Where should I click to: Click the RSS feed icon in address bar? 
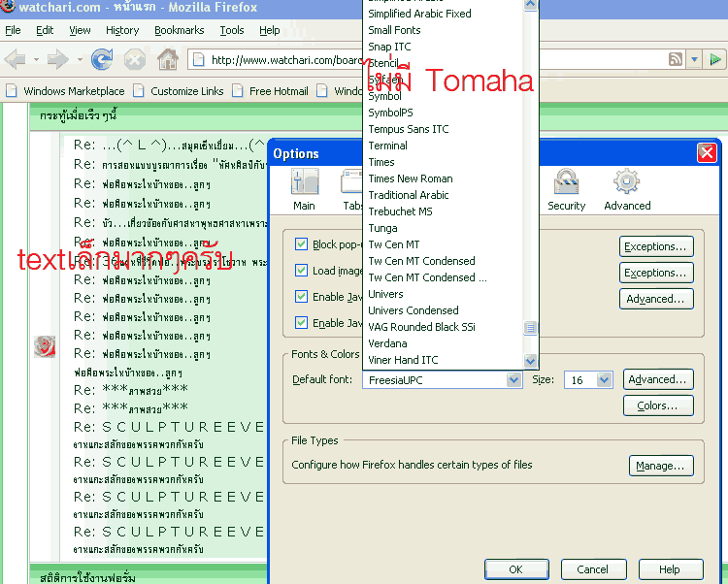[676, 59]
